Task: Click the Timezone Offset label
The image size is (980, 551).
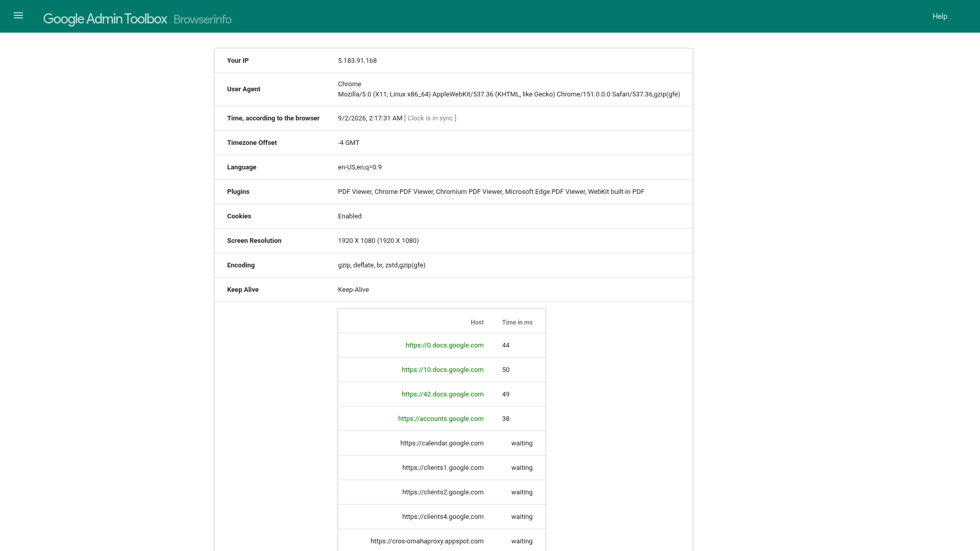Action: (252, 143)
